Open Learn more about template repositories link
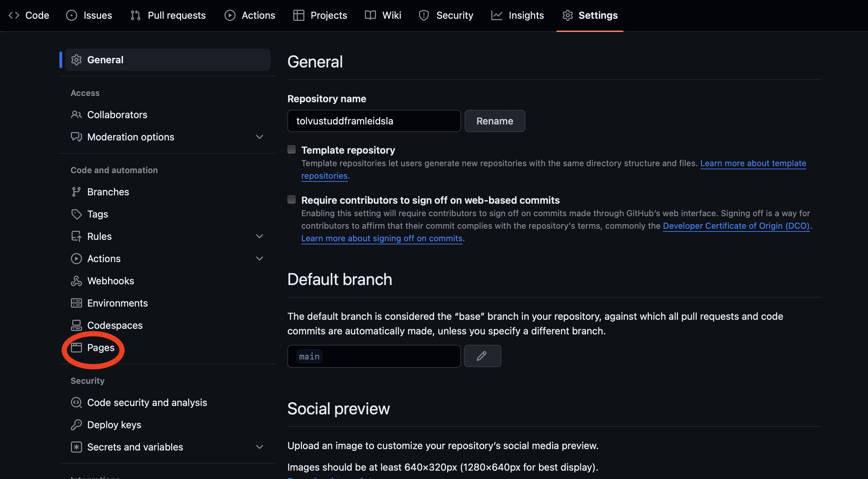Image resolution: width=868 pixels, height=479 pixels. [753, 163]
